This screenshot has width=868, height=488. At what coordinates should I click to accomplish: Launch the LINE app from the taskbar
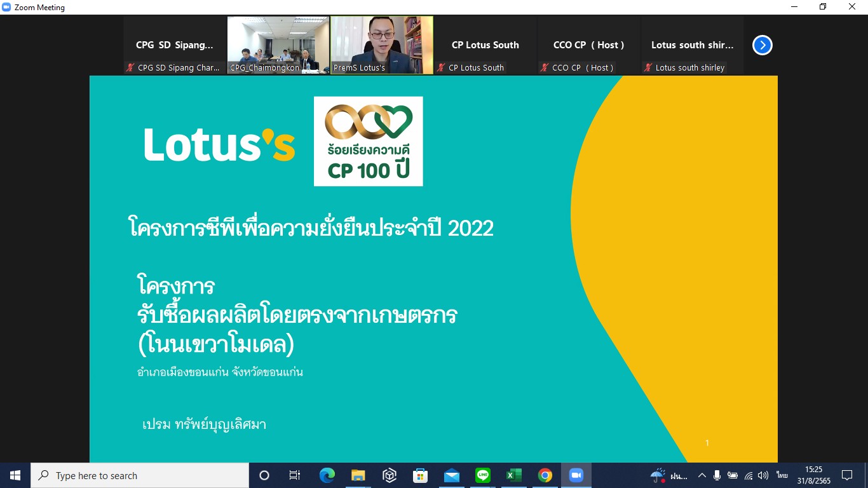tap(483, 475)
